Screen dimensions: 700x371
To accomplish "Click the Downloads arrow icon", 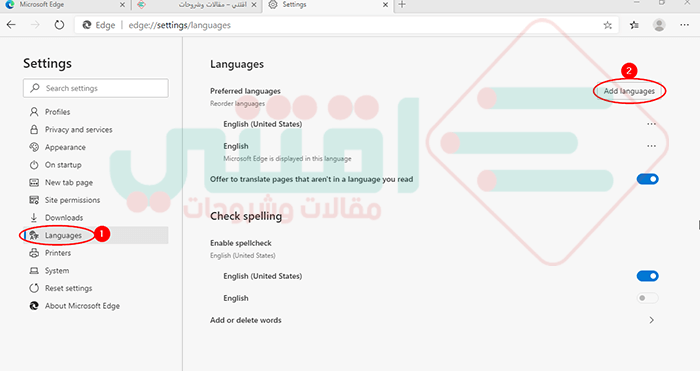I will point(34,217).
